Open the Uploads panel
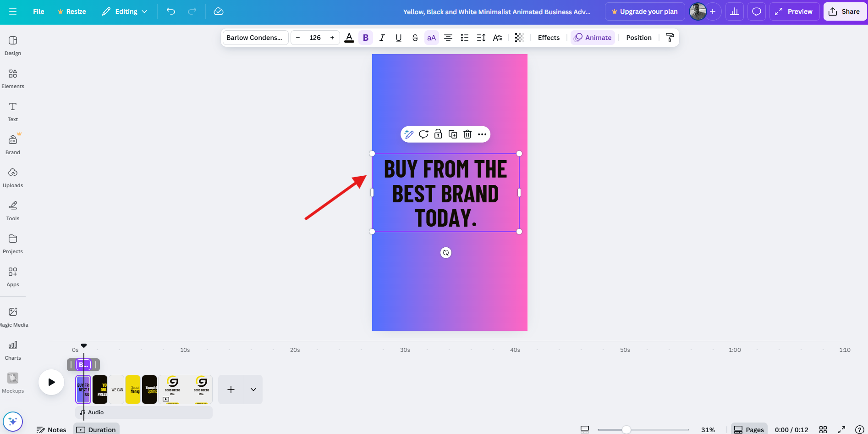868x434 pixels. coord(12,176)
